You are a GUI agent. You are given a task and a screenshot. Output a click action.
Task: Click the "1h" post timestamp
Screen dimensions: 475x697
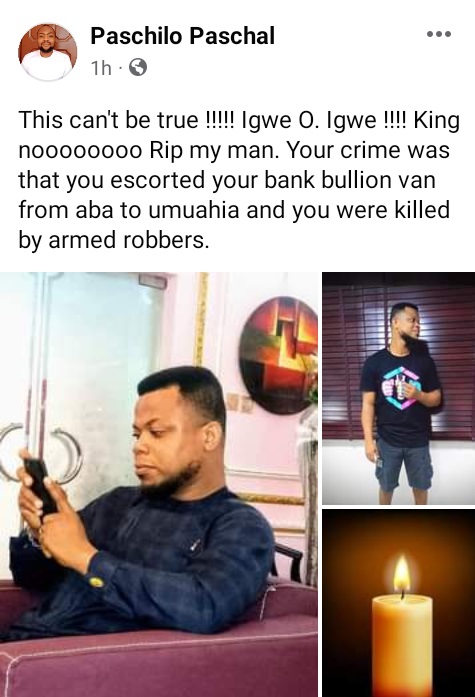tap(101, 68)
